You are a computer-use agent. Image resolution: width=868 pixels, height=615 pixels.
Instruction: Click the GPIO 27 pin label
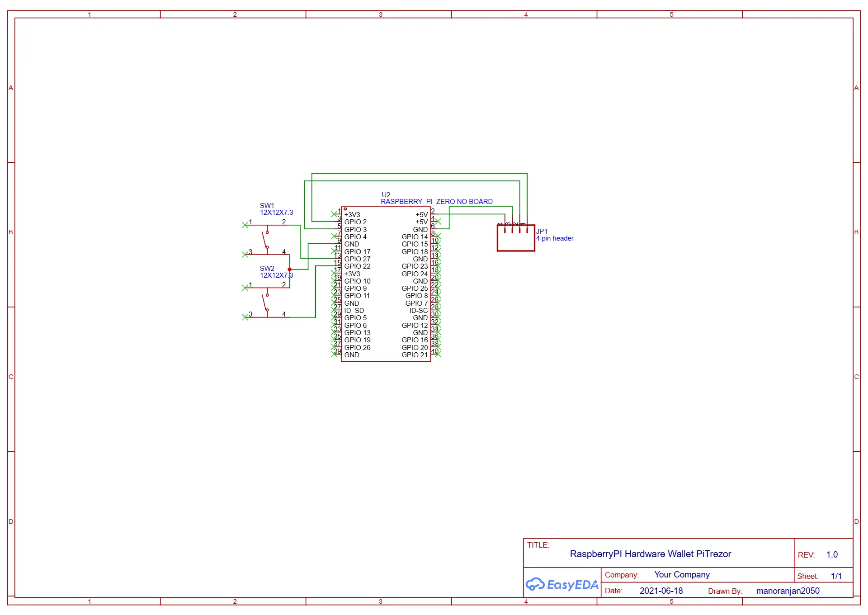(357, 259)
